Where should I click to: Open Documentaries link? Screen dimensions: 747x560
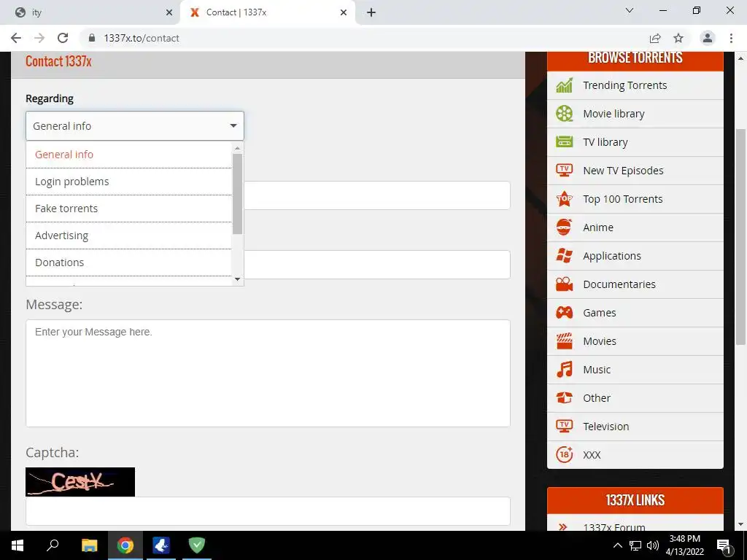619,284
